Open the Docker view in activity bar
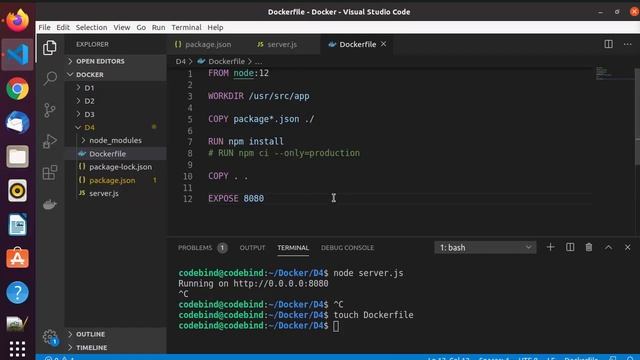The width and height of the screenshot is (640, 360). click(50, 204)
